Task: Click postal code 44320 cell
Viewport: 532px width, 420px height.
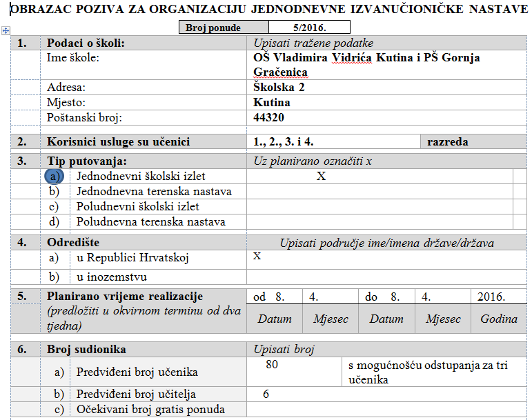Action: pyautogui.click(x=387, y=117)
